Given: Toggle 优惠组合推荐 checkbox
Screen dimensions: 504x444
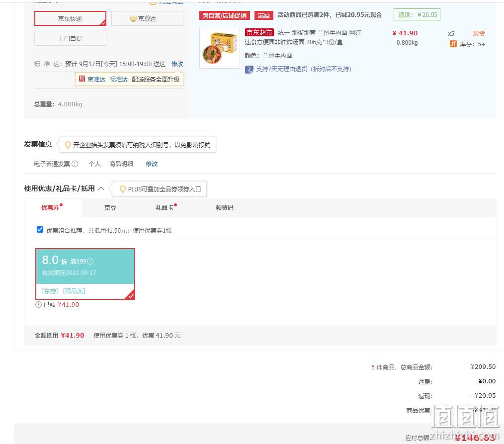Looking at the screenshot, I should 40,230.
